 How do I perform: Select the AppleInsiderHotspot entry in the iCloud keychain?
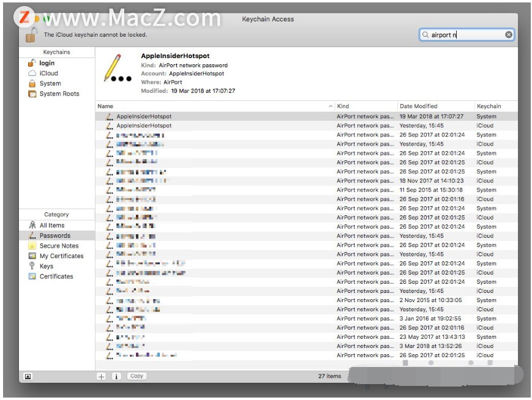coord(306,125)
